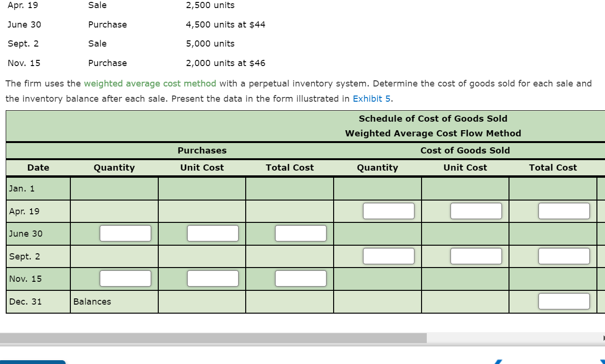
Task: Click the horizontal scrollbar track
Action: pyautogui.click(x=513, y=337)
